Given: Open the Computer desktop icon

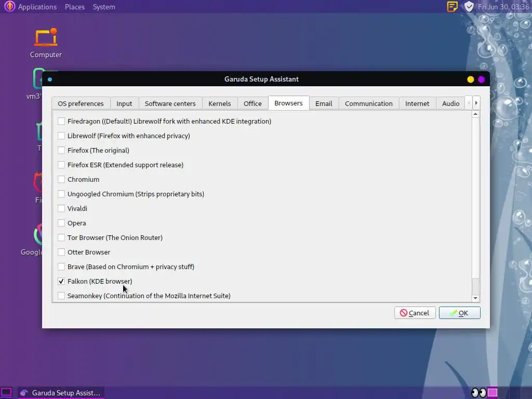Looking at the screenshot, I should coord(46,43).
